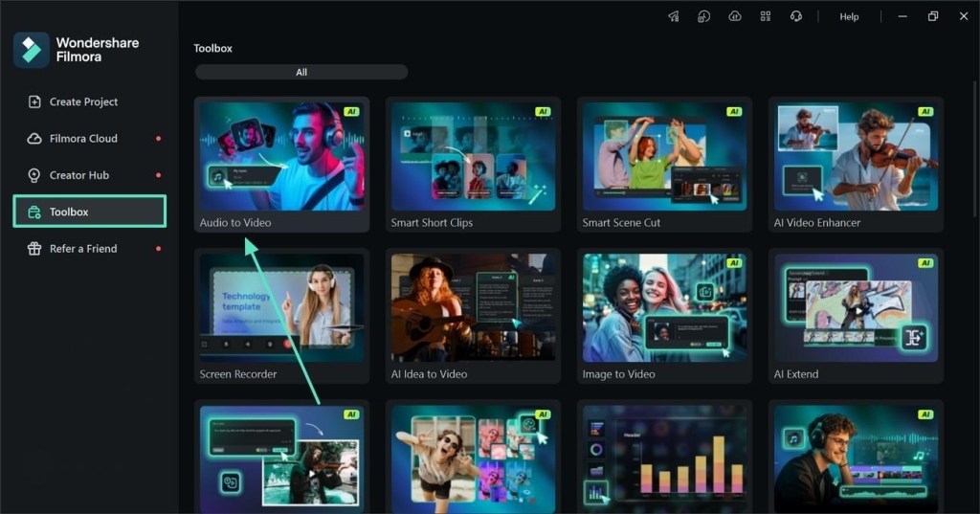Image resolution: width=980 pixels, height=514 pixels.
Task: Launch the AI Extend tool thumbnail
Action: click(857, 307)
